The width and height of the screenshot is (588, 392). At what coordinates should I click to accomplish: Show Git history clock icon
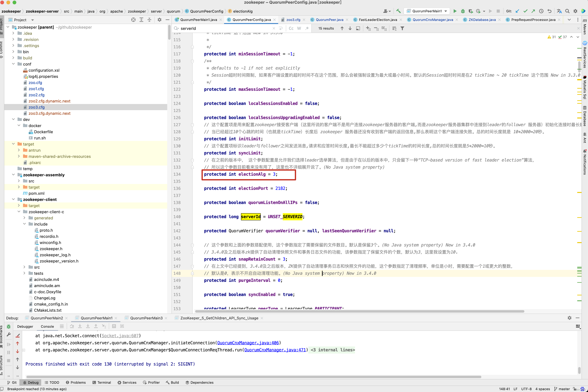coord(541,11)
